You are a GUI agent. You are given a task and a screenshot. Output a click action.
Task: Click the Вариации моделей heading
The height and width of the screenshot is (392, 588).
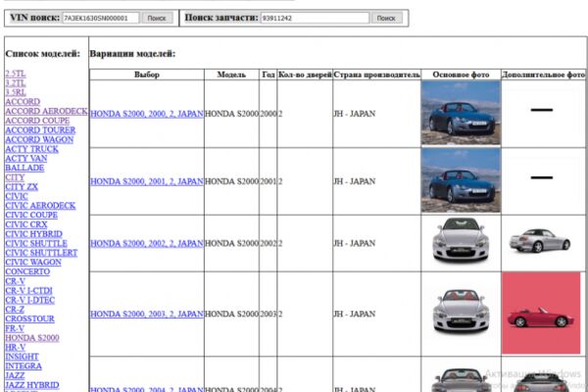coord(132,54)
